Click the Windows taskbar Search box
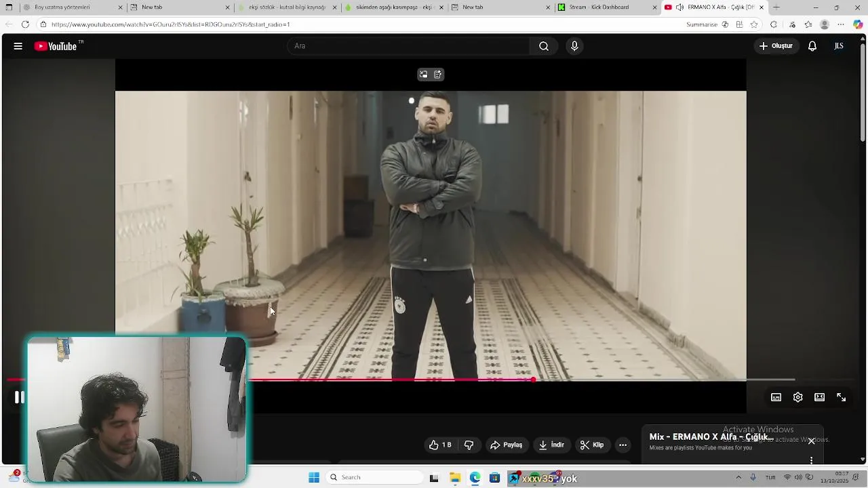 click(x=373, y=478)
